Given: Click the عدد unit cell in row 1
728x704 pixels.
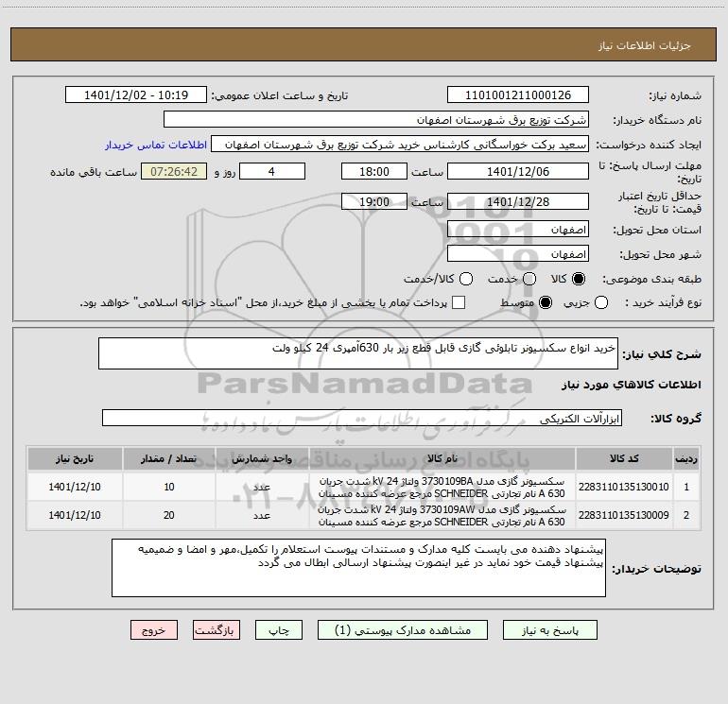Looking at the screenshot, I should (262, 487).
